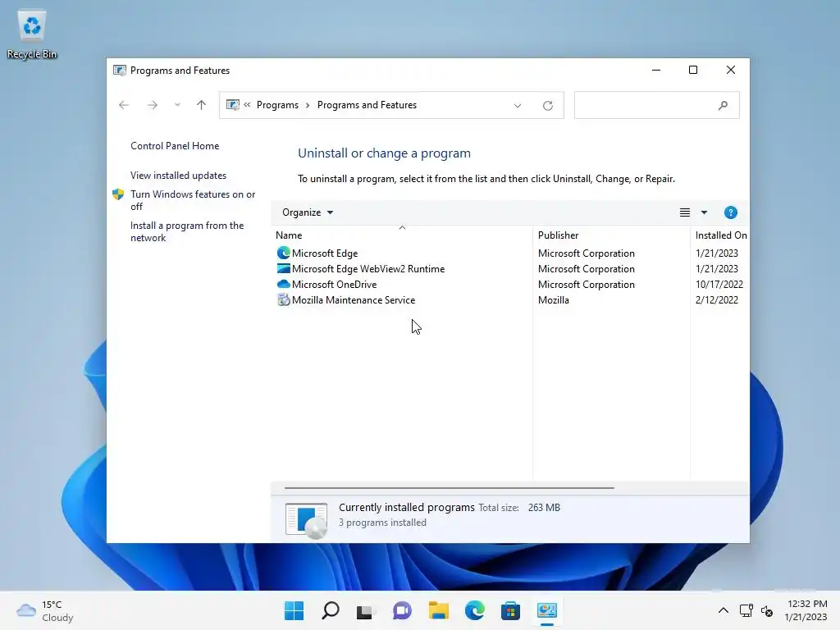Viewport: 840px width, 630px height.
Task: Click the network icon in system tray
Action: (x=746, y=610)
